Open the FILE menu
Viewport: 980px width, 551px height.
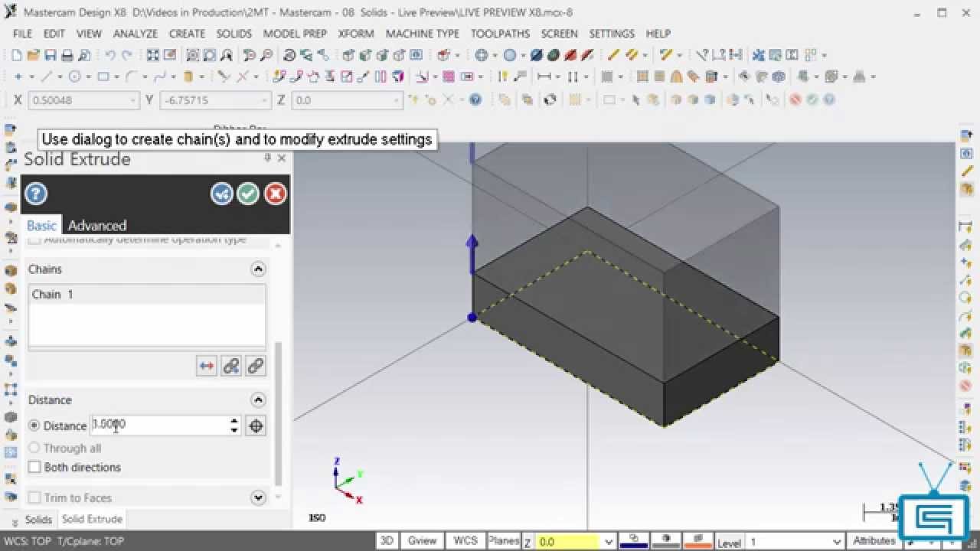point(23,34)
